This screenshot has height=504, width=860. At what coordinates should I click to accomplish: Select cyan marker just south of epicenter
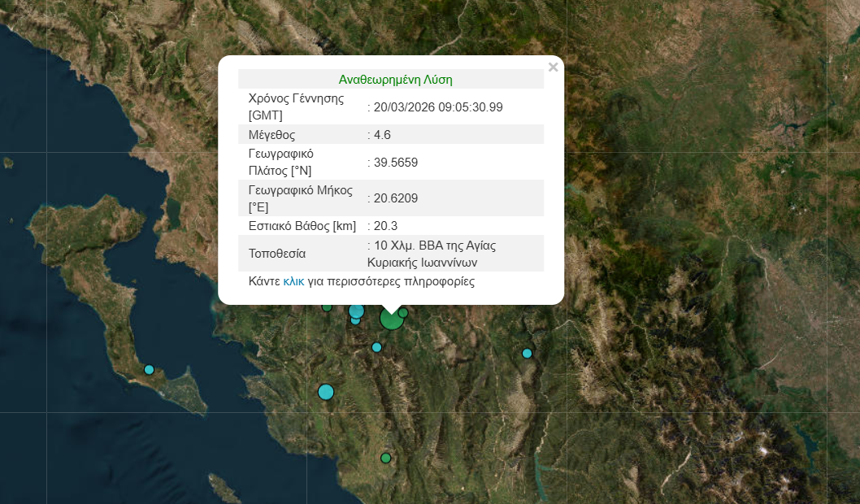click(x=376, y=347)
